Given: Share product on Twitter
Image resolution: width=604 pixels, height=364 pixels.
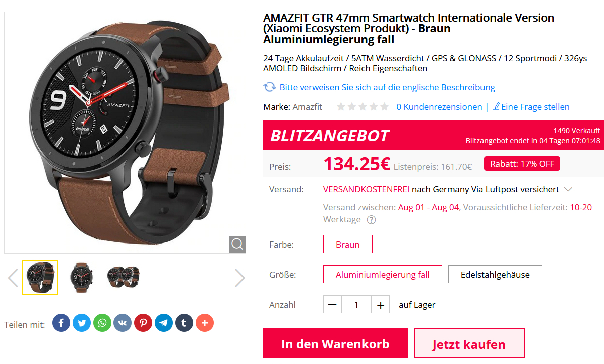Looking at the screenshot, I should (x=82, y=323).
